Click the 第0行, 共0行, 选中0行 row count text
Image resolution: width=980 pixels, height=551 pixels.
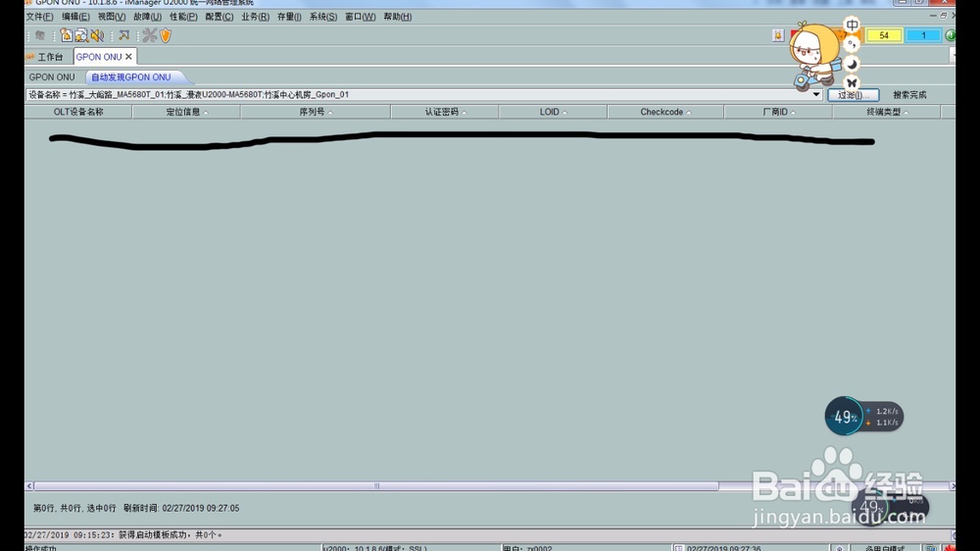[x=74, y=509]
